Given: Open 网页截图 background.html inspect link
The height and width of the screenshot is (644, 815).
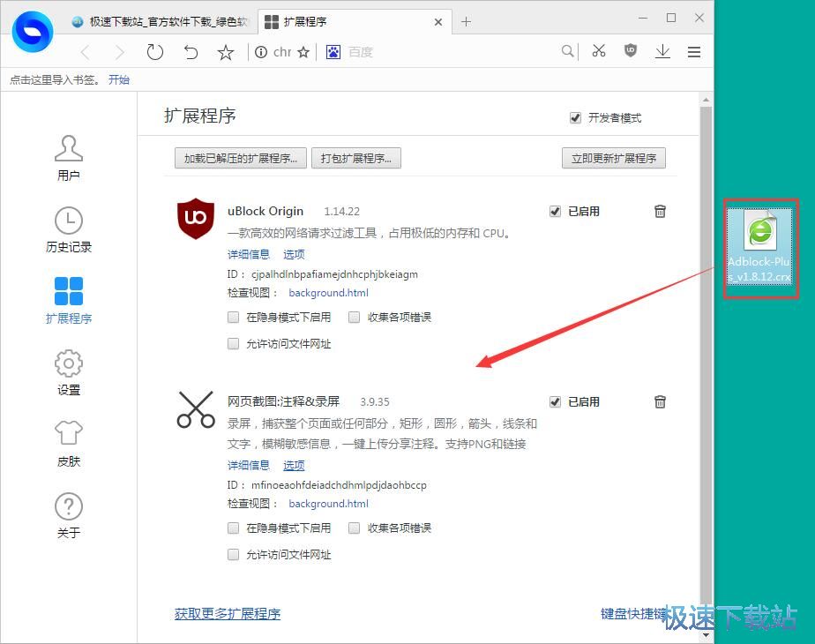Looking at the screenshot, I should click(x=328, y=504).
